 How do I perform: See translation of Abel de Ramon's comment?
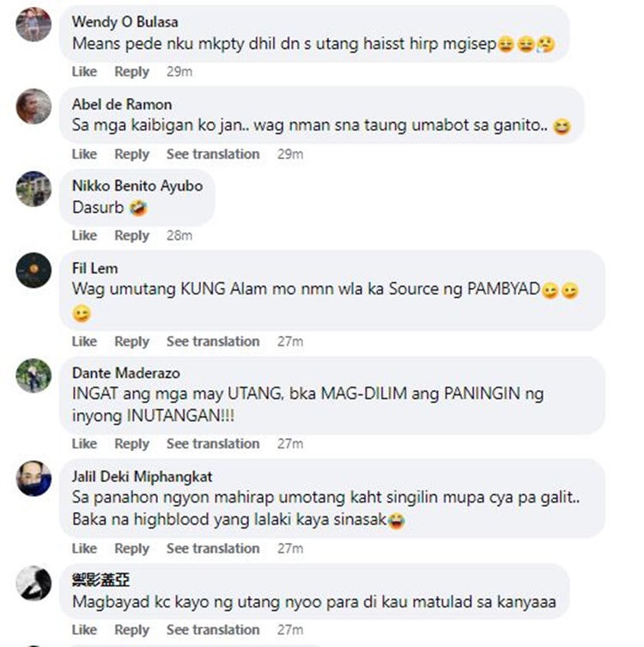[213, 154]
